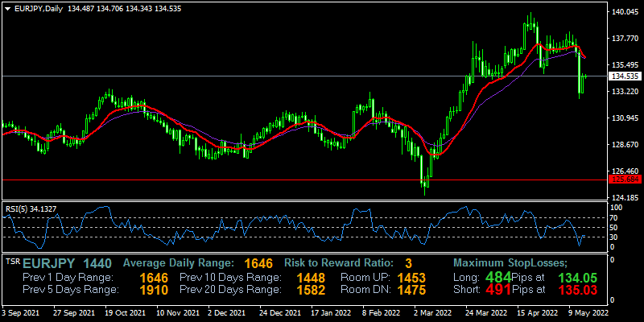Image resolution: width=644 pixels, height=322 pixels.
Task: Click the Long stop loss 484 pips
Action: point(497,277)
